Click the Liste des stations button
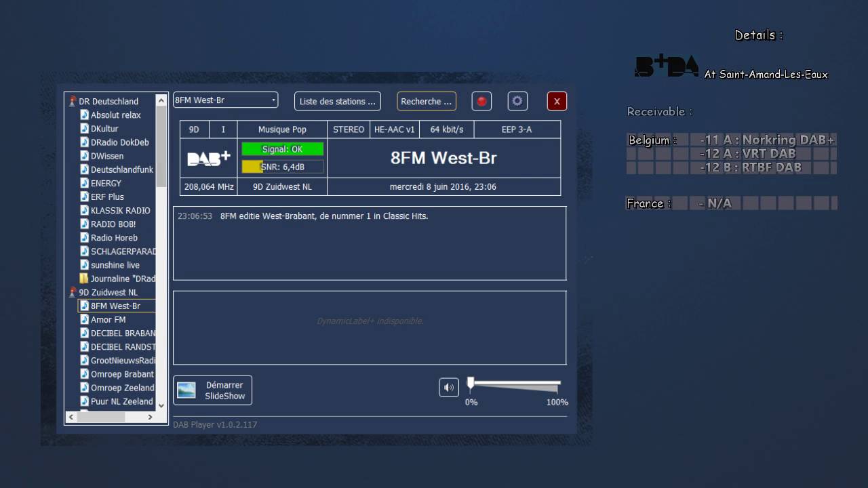868x488 pixels. coord(338,101)
